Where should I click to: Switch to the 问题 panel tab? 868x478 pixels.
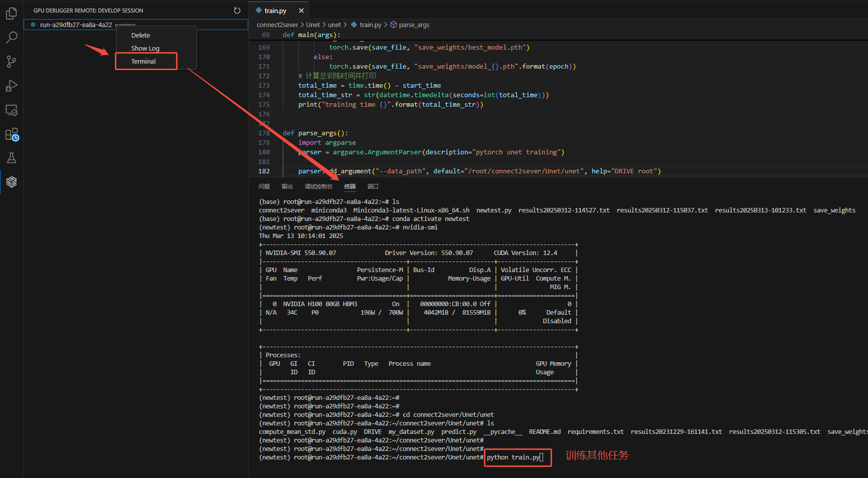coord(264,186)
